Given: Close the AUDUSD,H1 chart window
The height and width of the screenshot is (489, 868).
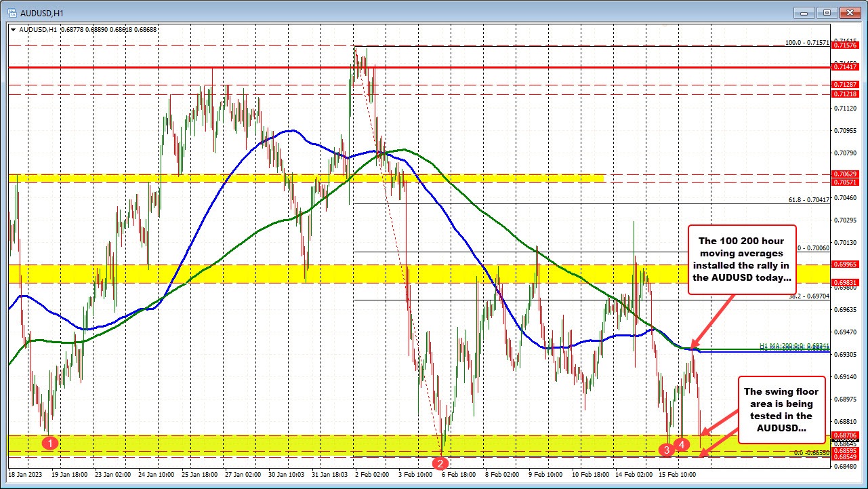Looking at the screenshot, I should (x=849, y=12).
